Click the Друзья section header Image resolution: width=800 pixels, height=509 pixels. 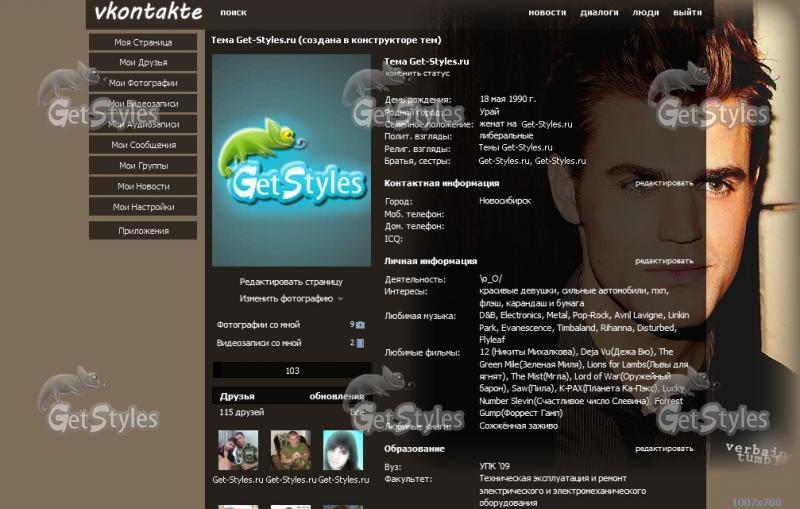click(x=237, y=396)
